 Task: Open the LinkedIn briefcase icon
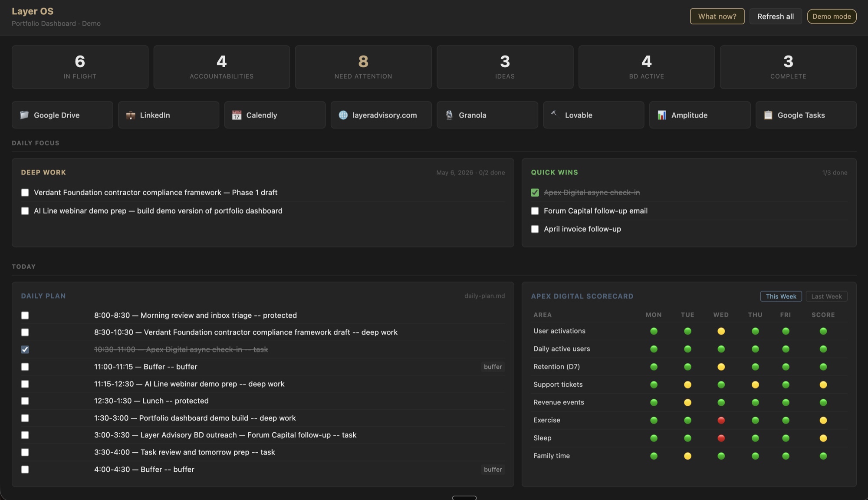pos(130,115)
